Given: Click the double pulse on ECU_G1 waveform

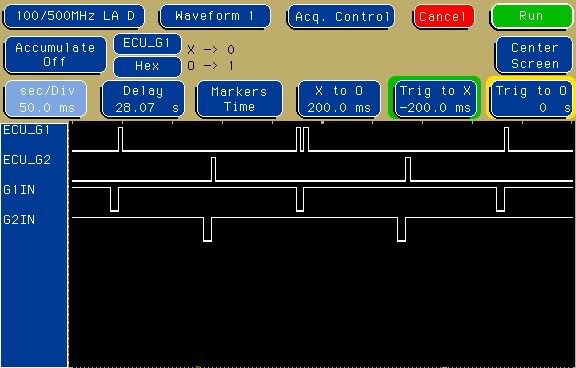Looking at the screenshot, I should pos(303,139).
